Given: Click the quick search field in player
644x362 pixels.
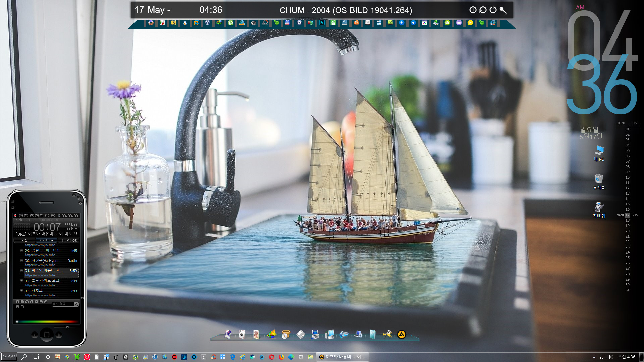Looking at the screenshot, I should point(63,304).
